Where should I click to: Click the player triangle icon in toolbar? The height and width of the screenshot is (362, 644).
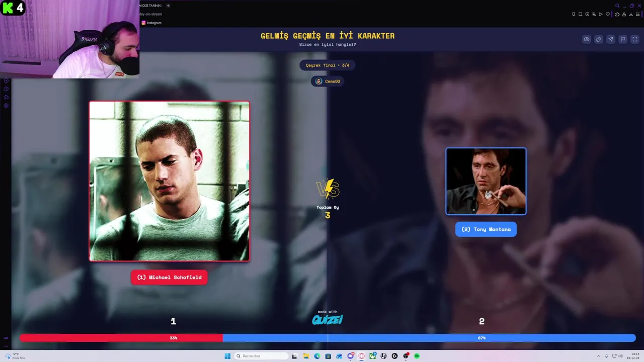601,14
